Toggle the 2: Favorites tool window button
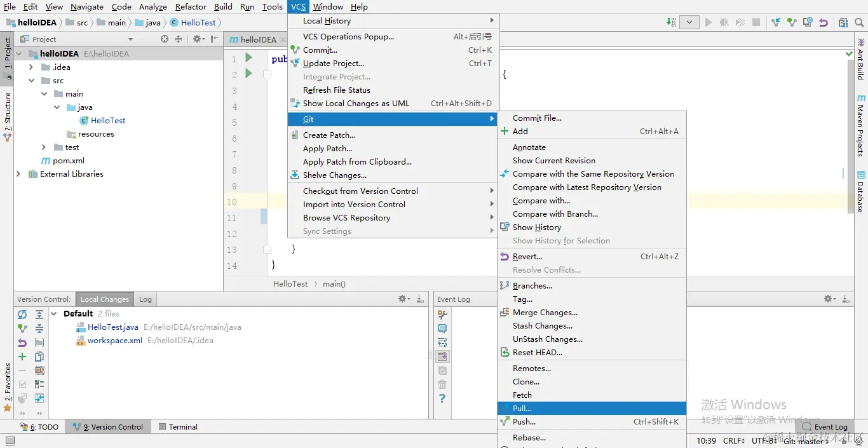 pos(7,387)
